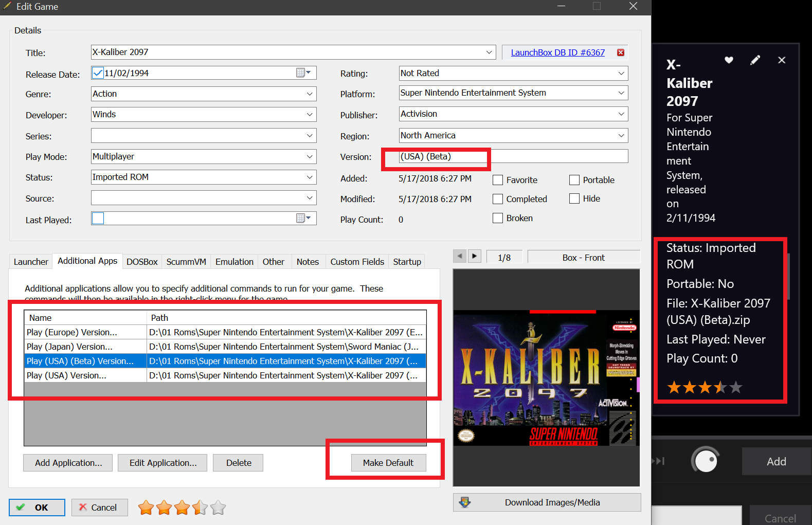The height and width of the screenshot is (525, 812).
Task: Click into the Version text field
Action: 513,156
